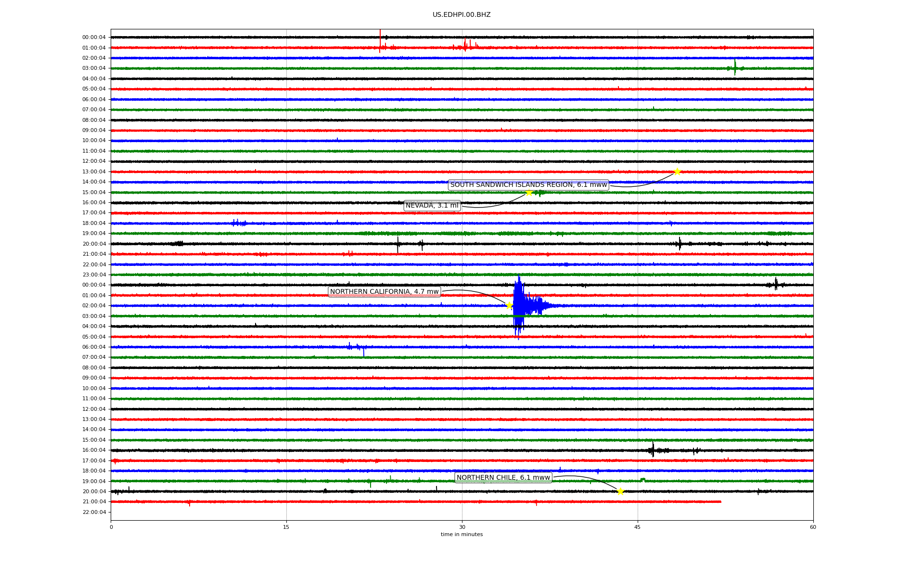Click the "time in minutes" axis label
This screenshot has height=578, width=924.
pos(462,535)
